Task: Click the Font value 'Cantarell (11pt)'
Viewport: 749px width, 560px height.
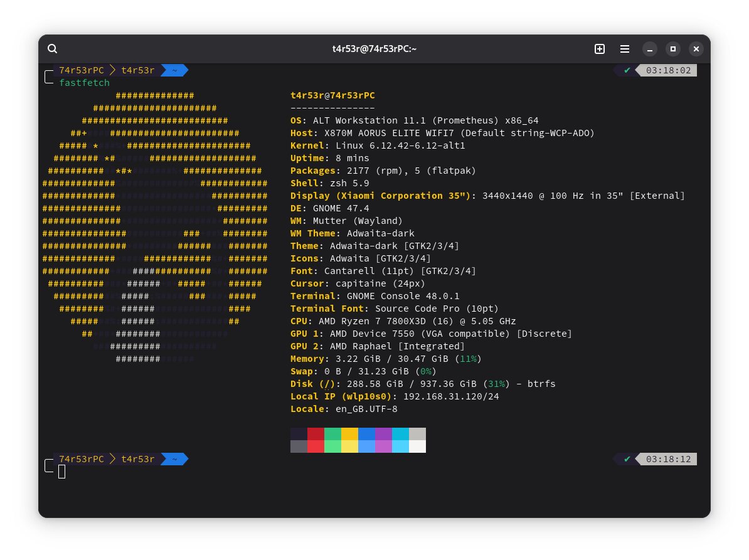Action: click(369, 271)
